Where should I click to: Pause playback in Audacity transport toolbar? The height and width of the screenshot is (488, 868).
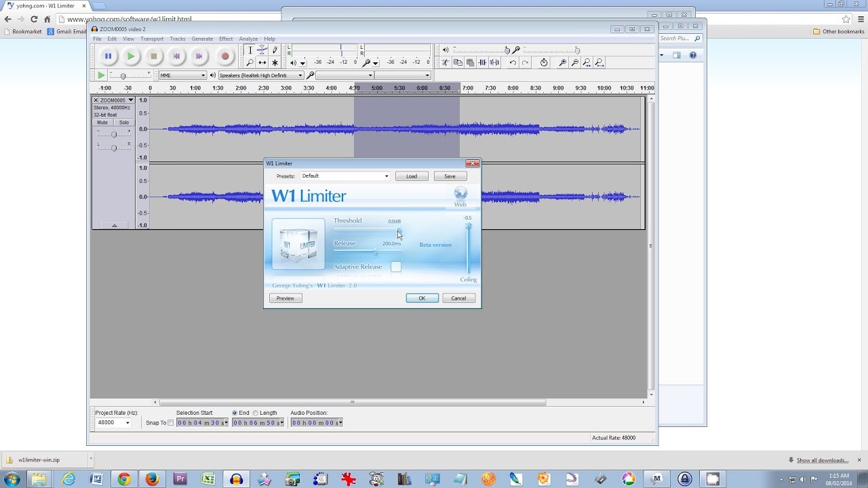(108, 56)
